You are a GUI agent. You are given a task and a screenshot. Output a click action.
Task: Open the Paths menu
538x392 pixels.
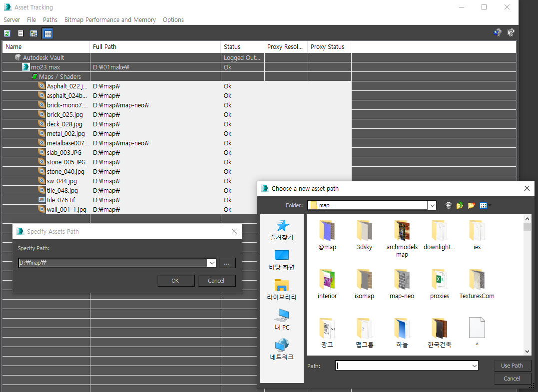pos(50,20)
